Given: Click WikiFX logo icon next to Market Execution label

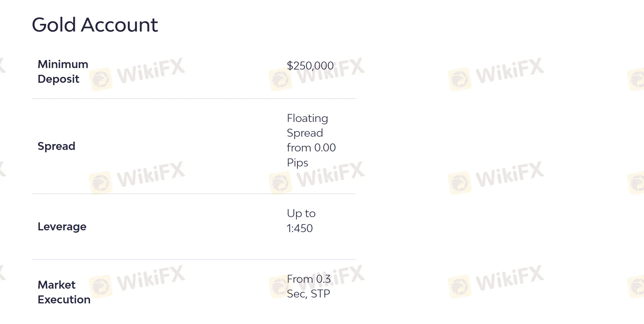Looking at the screenshot, I should click(101, 287).
